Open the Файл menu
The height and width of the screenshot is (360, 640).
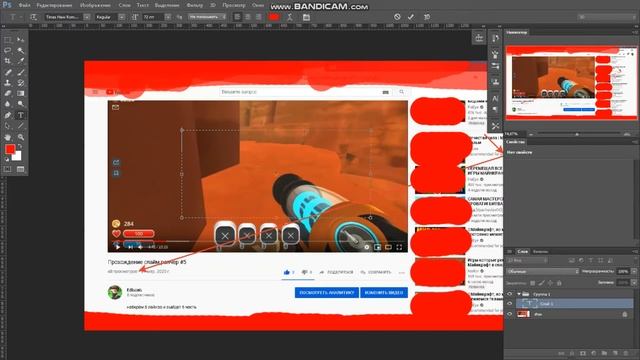point(24,5)
